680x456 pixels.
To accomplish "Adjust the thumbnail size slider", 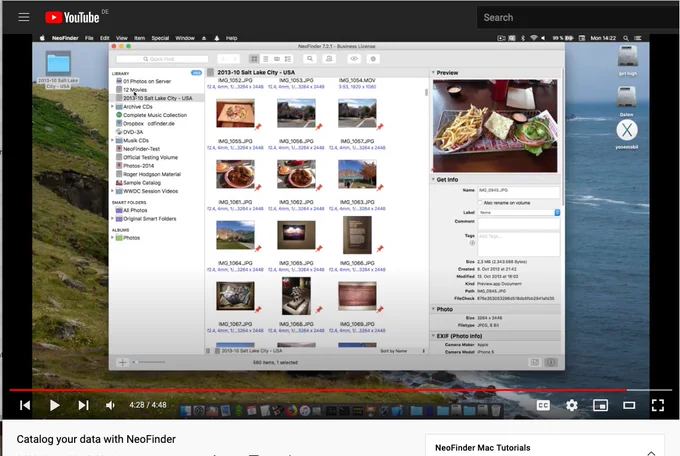I will pyautogui.click(x=149, y=362).
